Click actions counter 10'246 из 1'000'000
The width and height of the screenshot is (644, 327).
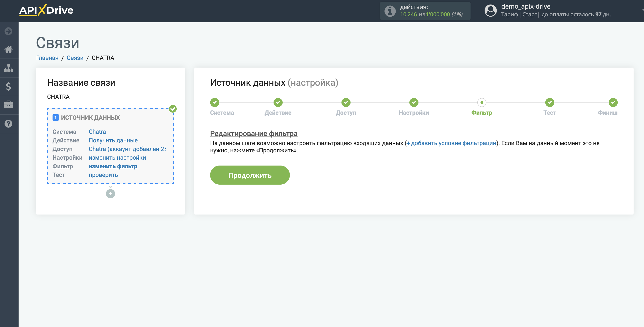pos(431,15)
